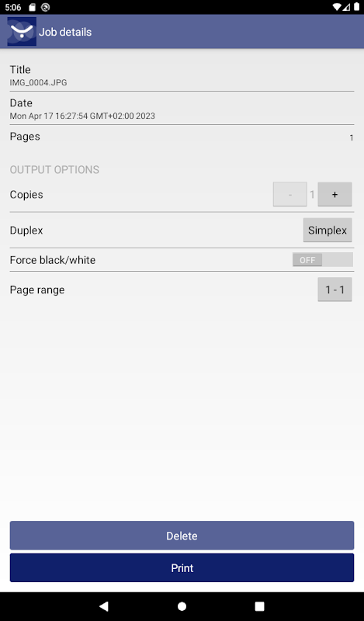Tap the Job details header title

pyautogui.click(x=65, y=32)
